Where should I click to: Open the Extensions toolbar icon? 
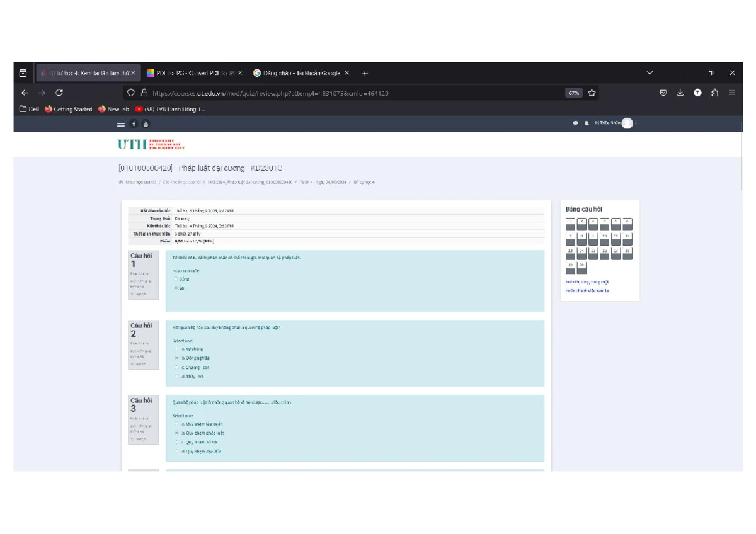point(714,93)
